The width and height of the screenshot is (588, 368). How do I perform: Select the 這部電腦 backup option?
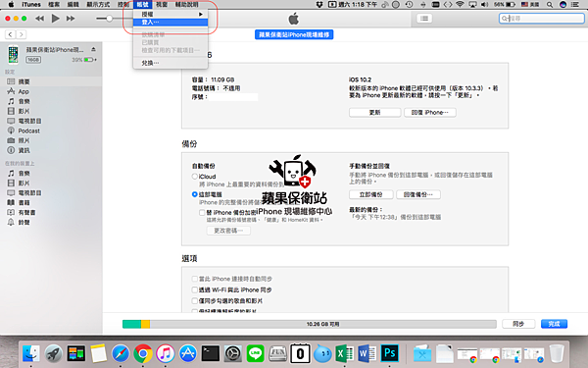pos(195,194)
